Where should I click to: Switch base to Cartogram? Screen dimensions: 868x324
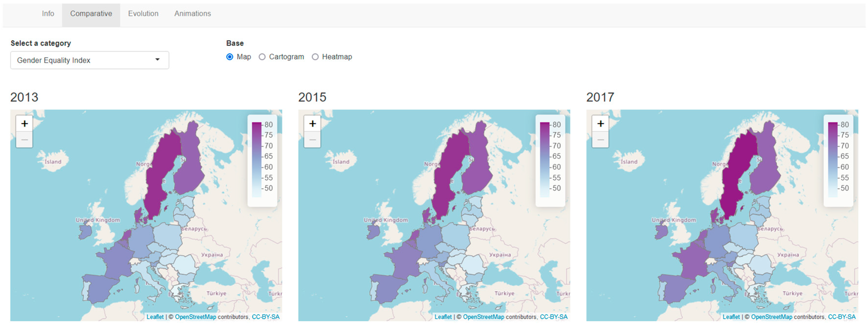tap(262, 57)
